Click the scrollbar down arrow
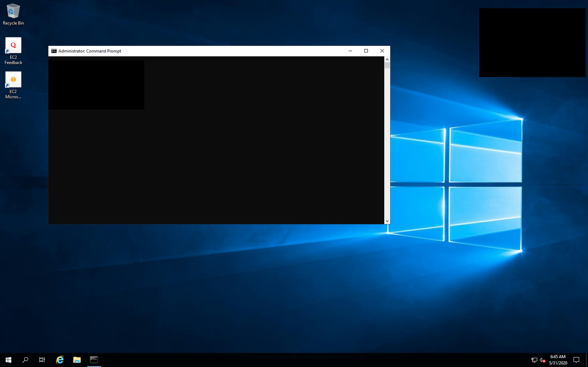 click(x=387, y=221)
